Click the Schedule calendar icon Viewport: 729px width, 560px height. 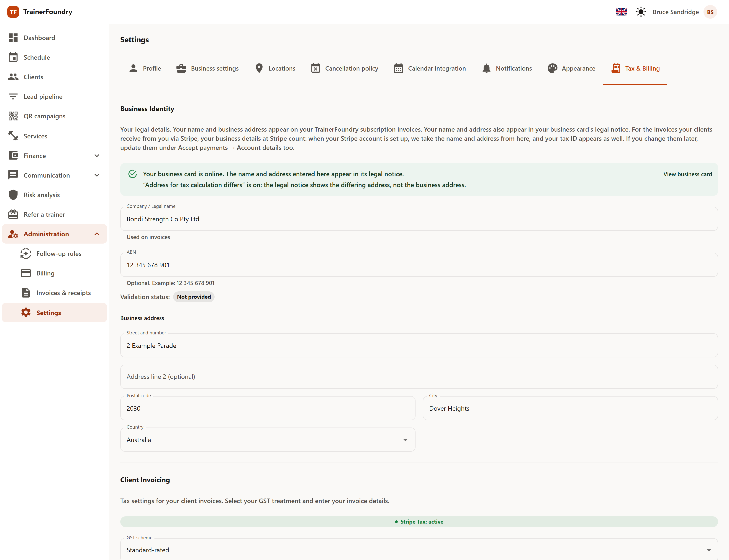pos(13,57)
